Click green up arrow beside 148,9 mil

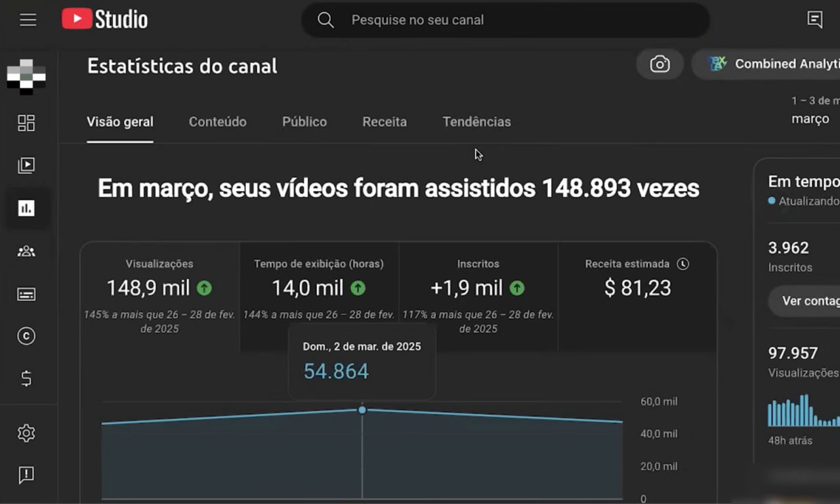[205, 287]
